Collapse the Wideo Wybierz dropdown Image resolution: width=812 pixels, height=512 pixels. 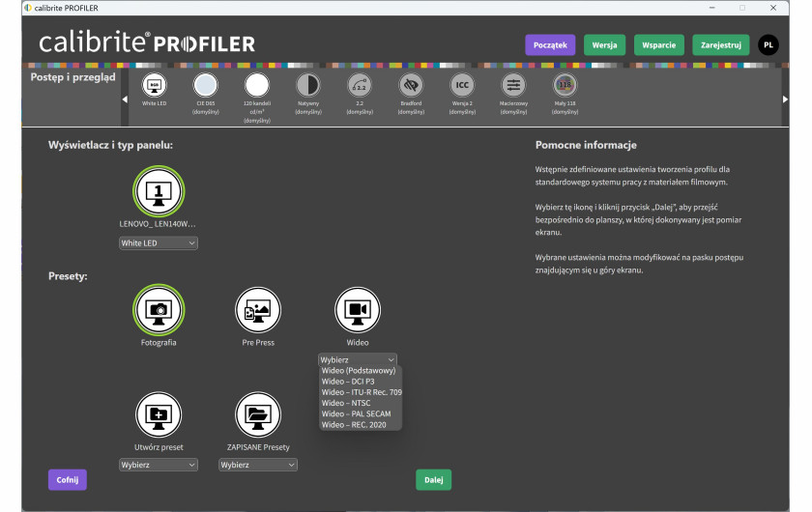click(x=358, y=359)
